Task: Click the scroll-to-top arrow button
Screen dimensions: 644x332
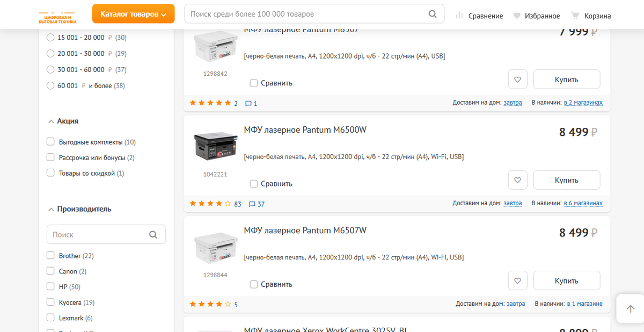Action: (630, 308)
